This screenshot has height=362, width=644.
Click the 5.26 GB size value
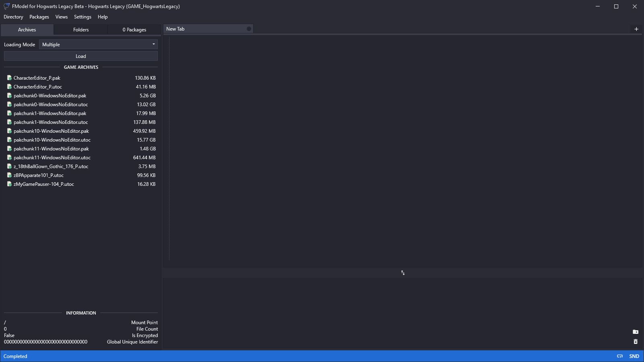pyautogui.click(x=147, y=96)
